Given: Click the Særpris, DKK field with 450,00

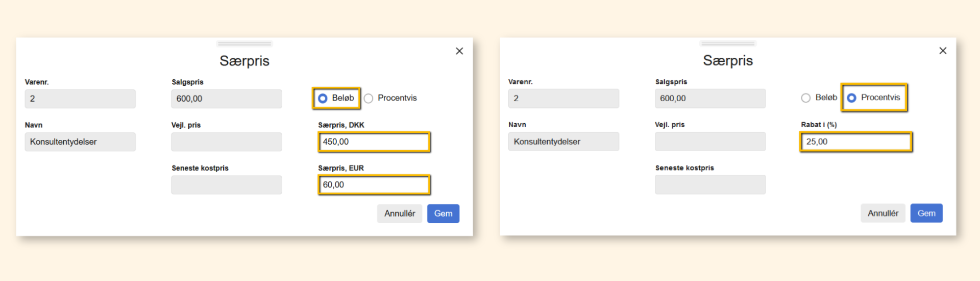Looking at the screenshot, I should 374,142.
